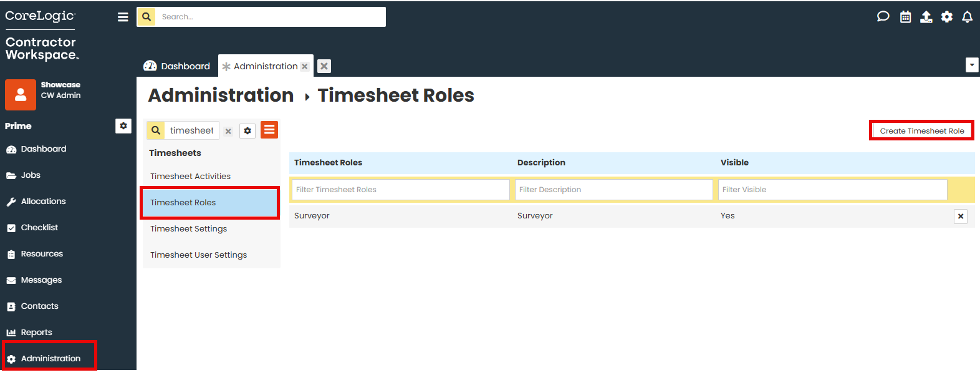Viewport: 980px width, 380px height.
Task: Open Allocations in left sidebar
Action: (43, 201)
